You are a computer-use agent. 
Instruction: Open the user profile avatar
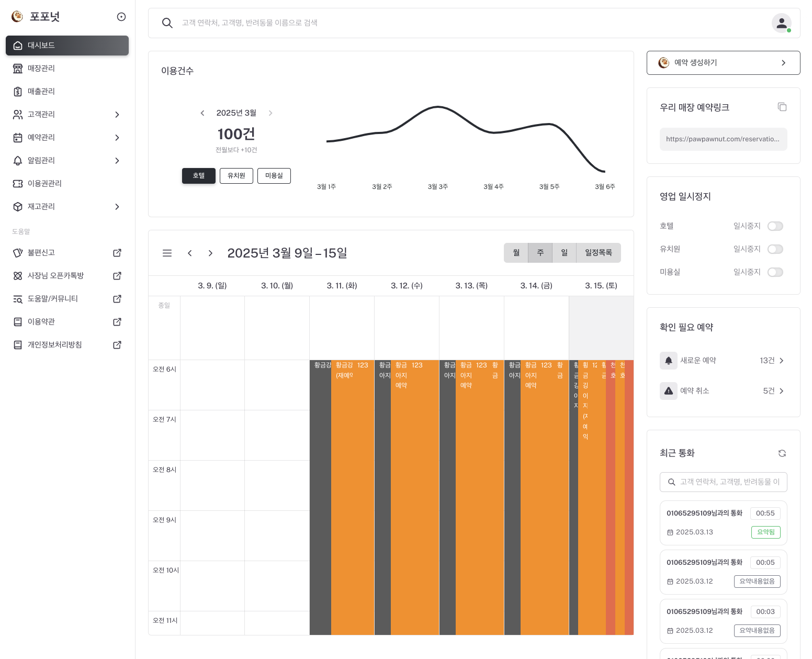(782, 23)
